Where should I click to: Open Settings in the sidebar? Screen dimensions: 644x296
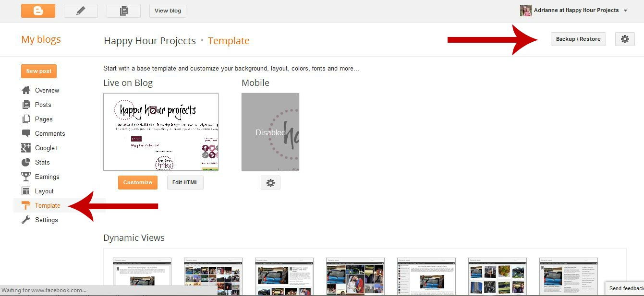point(46,220)
